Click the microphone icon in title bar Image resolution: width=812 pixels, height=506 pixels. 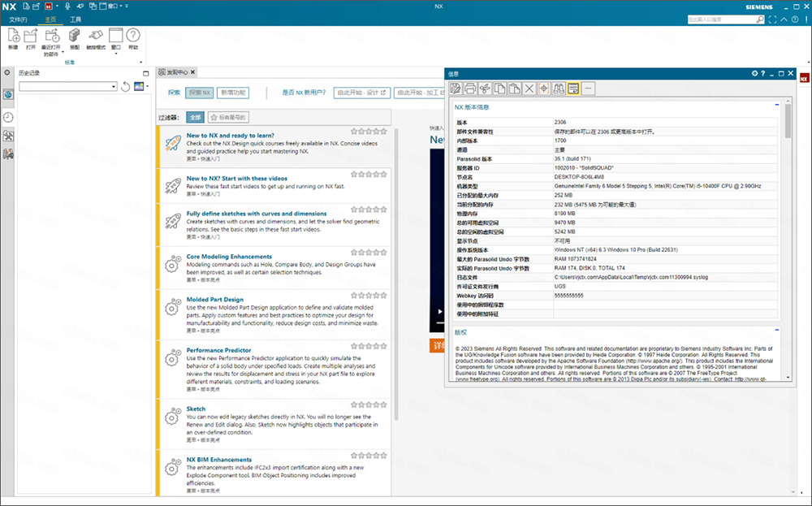tap(67, 6)
